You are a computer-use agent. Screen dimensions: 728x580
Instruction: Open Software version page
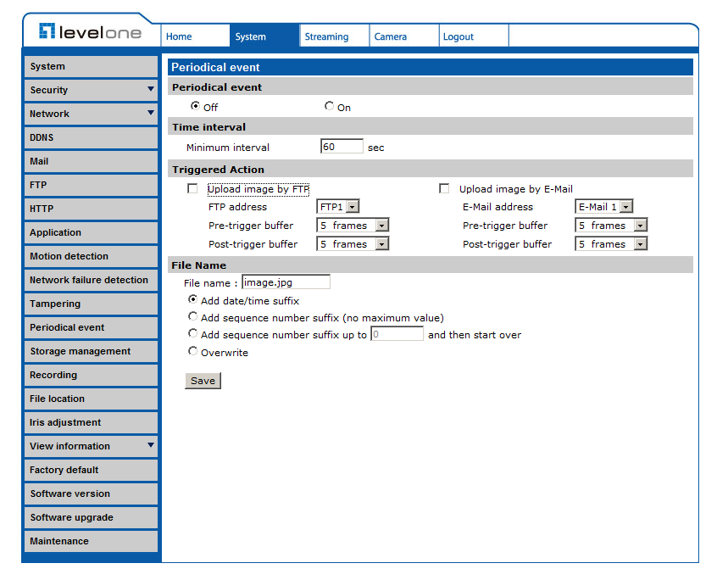pyautogui.click(x=91, y=494)
